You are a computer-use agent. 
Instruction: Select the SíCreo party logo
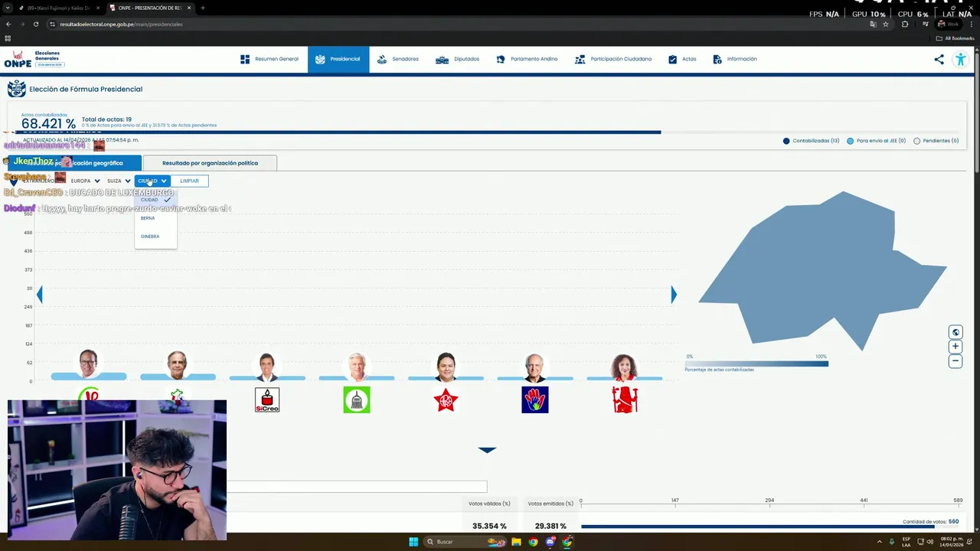[267, 399]
